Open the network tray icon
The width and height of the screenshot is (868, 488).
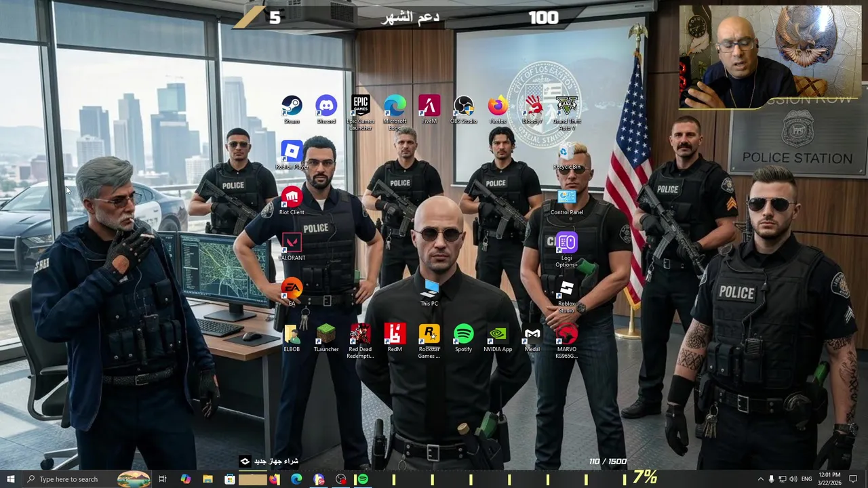click(782, 479)
